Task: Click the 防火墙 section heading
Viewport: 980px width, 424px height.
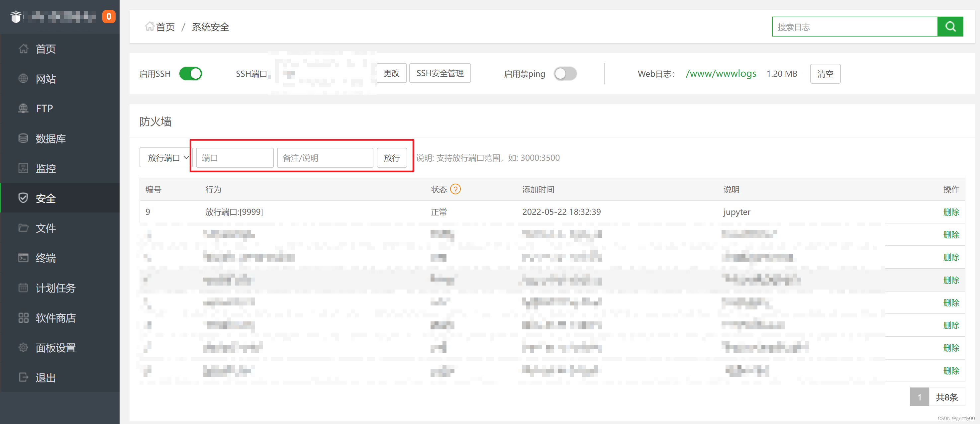Action: 155,122
